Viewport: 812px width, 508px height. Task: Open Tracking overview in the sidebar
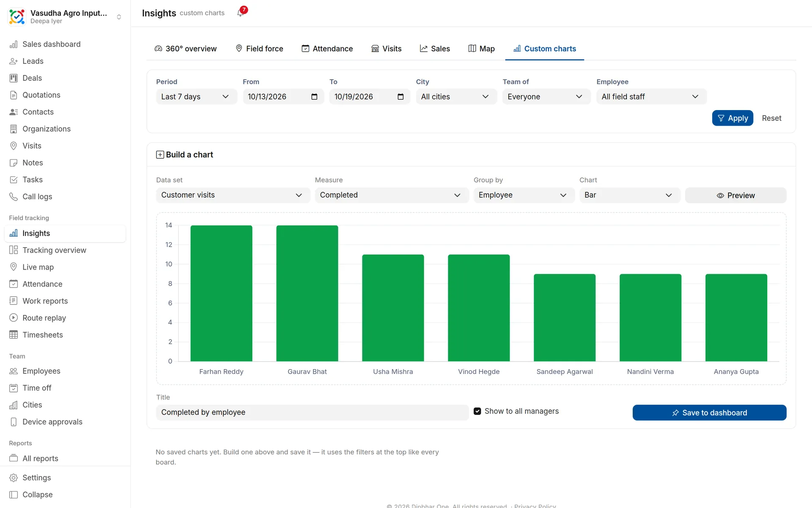[x=65, y=250]
